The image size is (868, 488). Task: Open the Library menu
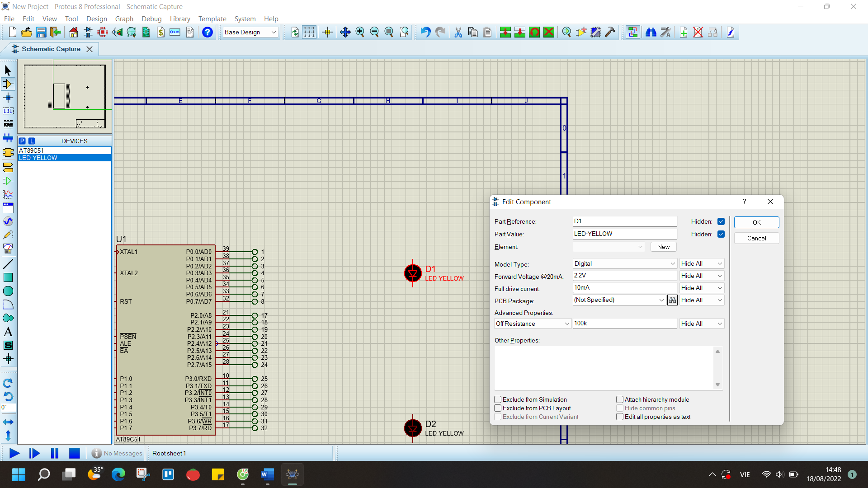coord(179,19)
